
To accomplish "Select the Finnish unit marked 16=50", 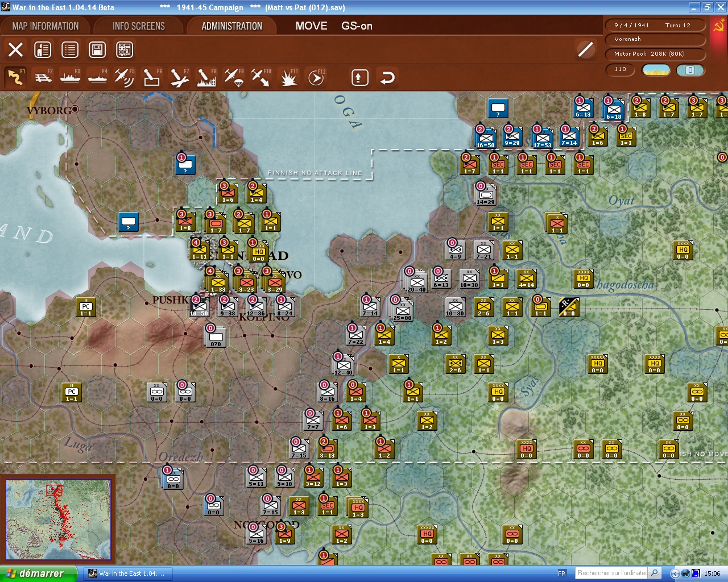I will (485, 137).
